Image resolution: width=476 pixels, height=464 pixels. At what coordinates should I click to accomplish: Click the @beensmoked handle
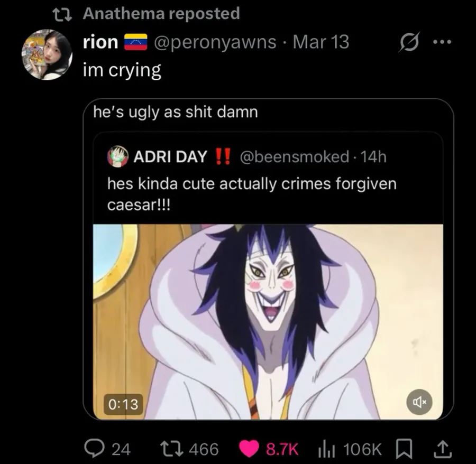coord(294,157)
